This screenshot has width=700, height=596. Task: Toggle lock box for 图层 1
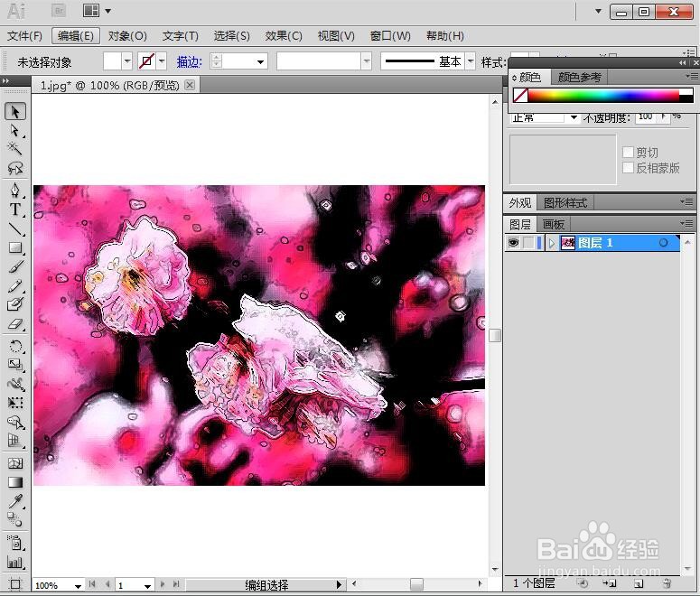coord(528,243)
